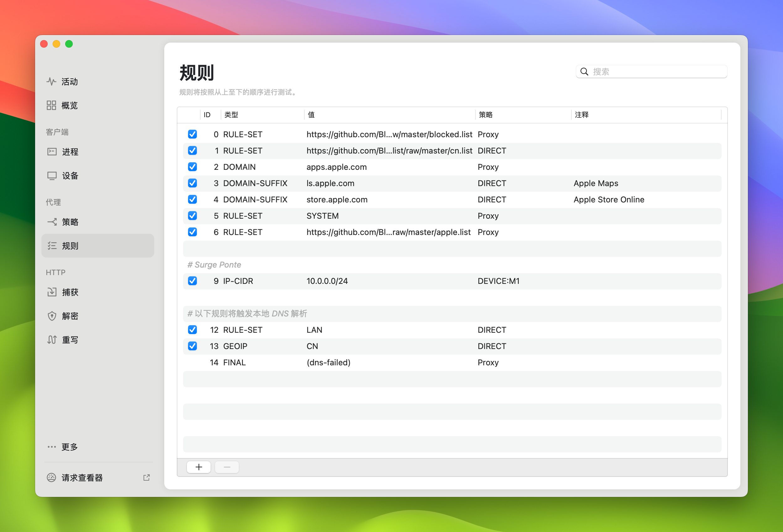Open 请求查看器 label at sidebar bottom
This screenshot has width=783, height=532.
82,477
